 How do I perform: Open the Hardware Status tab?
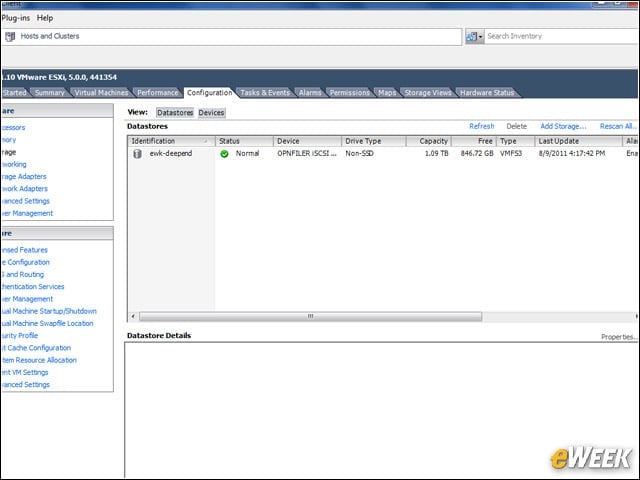pos(487,93)
